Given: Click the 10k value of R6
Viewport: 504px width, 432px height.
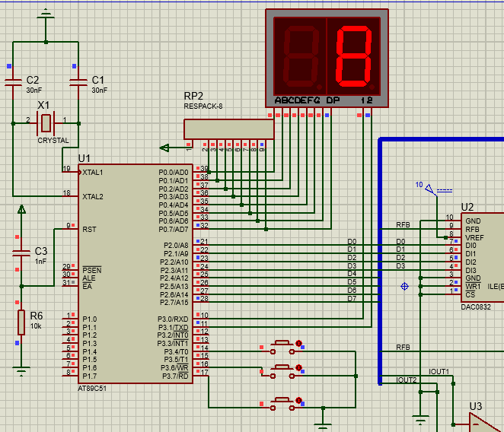Looking at the screenshot, I should 36,326.
